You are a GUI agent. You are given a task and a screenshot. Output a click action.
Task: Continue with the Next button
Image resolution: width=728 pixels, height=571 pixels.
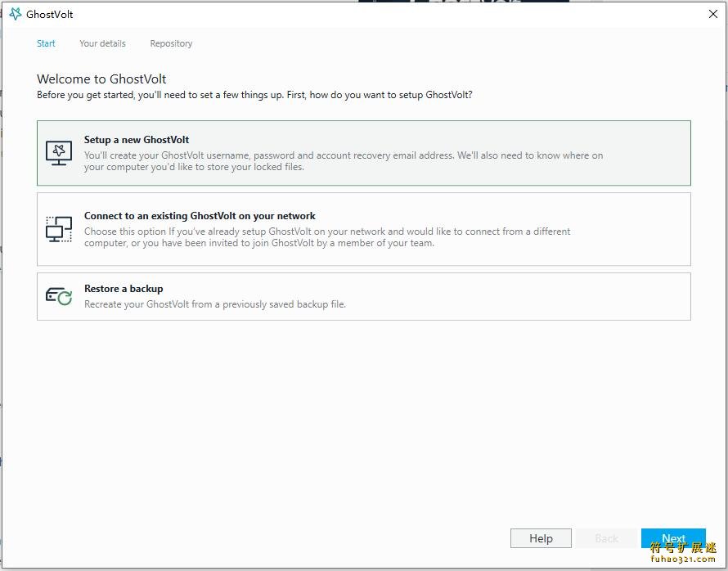click(674, 538)
